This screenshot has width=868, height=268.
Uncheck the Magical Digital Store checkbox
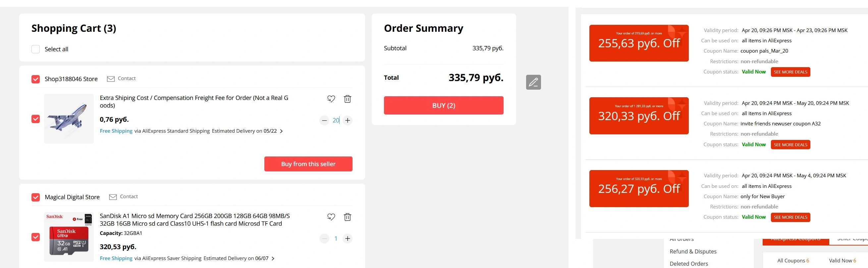pos(36,197)
